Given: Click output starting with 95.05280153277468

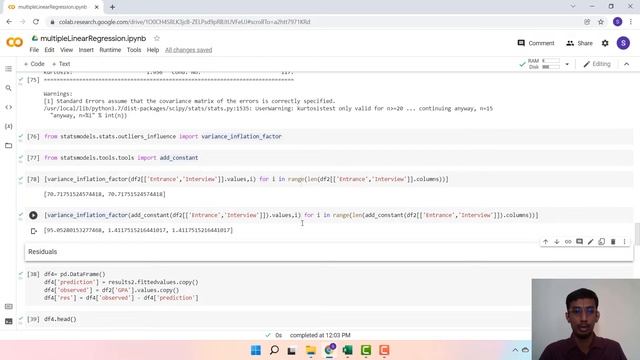Looking at the screenshot, I should click(x=138, y=230).
